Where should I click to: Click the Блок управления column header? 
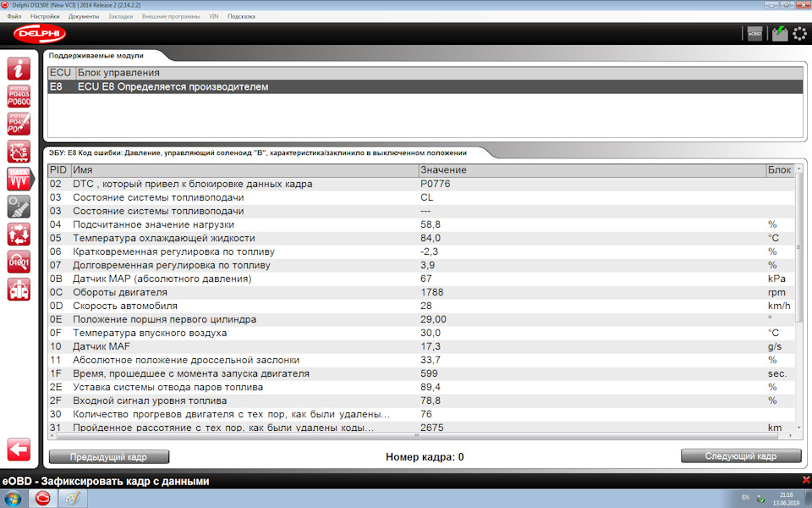tap(439, 73)
